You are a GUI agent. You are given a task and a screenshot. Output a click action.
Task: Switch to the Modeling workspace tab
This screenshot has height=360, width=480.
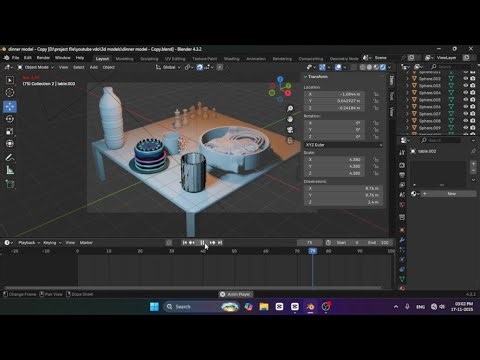pos(124,59)
